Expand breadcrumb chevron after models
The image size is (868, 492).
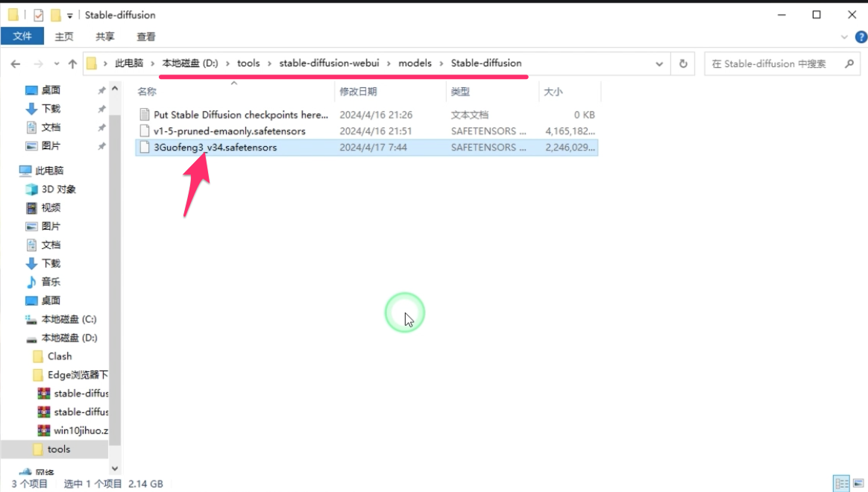[x=441, y=63]
